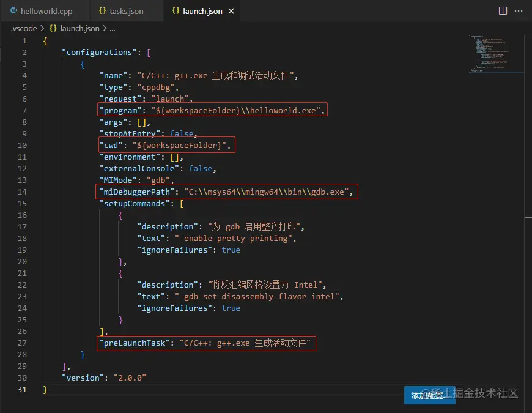Click the "gdb" MIMode value
The width and height of the screenshot is (532, 413).
click(158, 180)
